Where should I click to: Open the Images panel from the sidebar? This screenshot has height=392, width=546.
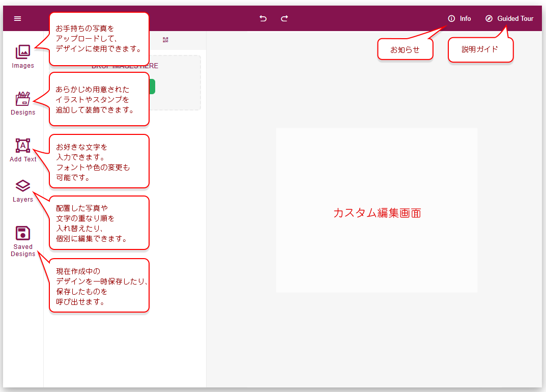click(x=23, y=52)
